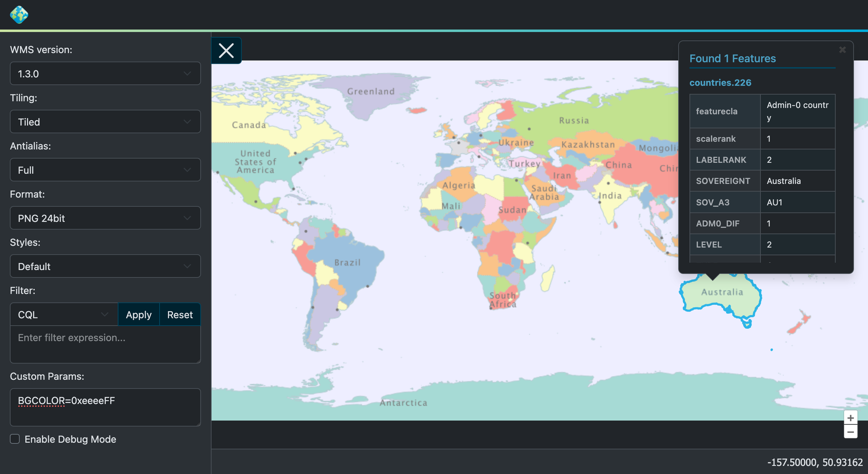Click Ukraine on the map
Image resolution: width=868 pixels, height=474 pixels.
point(516,142)
